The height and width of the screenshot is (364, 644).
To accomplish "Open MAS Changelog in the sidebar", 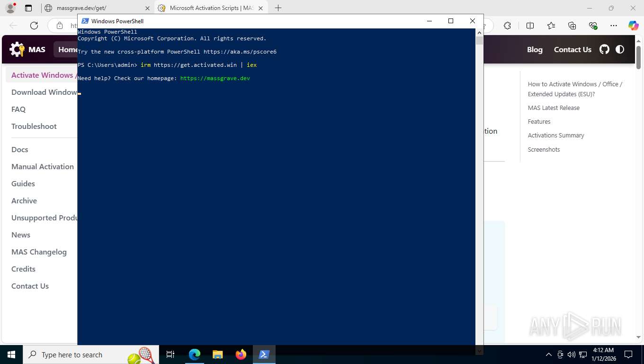I will click(x=39, y=252).
